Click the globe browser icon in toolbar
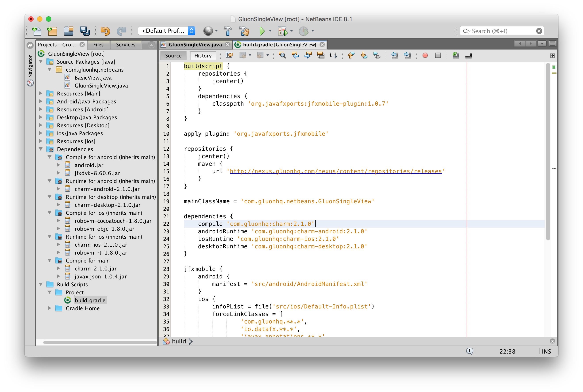Viewport: 583px width, 392px height. 208,31
